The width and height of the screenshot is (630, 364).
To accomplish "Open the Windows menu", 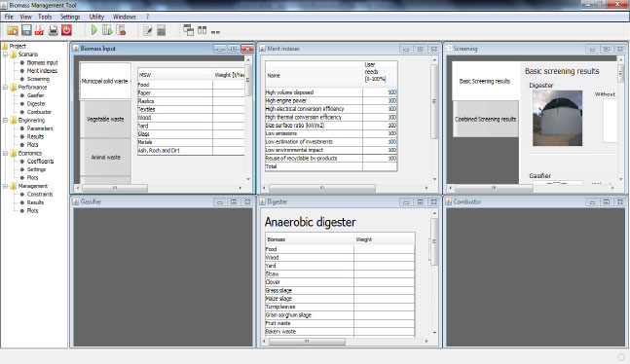I will 125,17.
